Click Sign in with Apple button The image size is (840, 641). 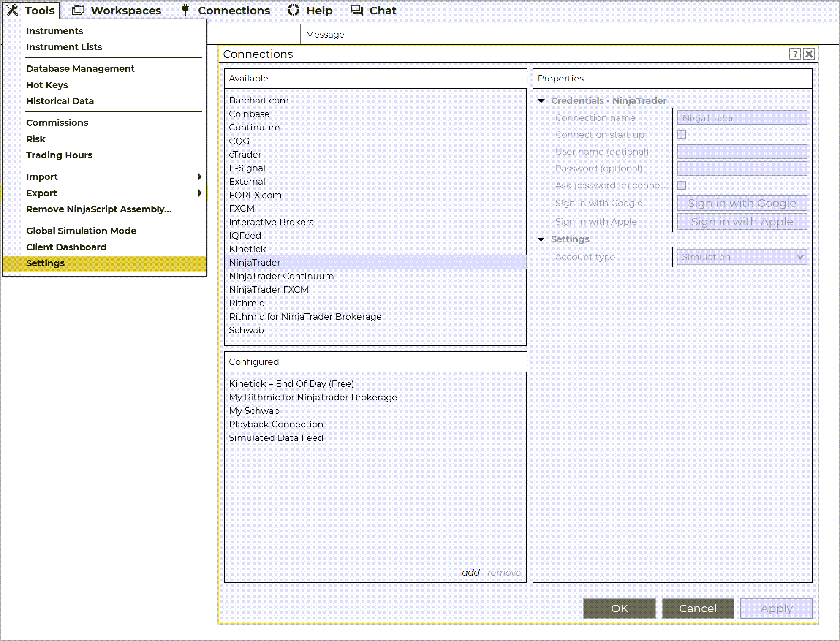pos(742,222)
